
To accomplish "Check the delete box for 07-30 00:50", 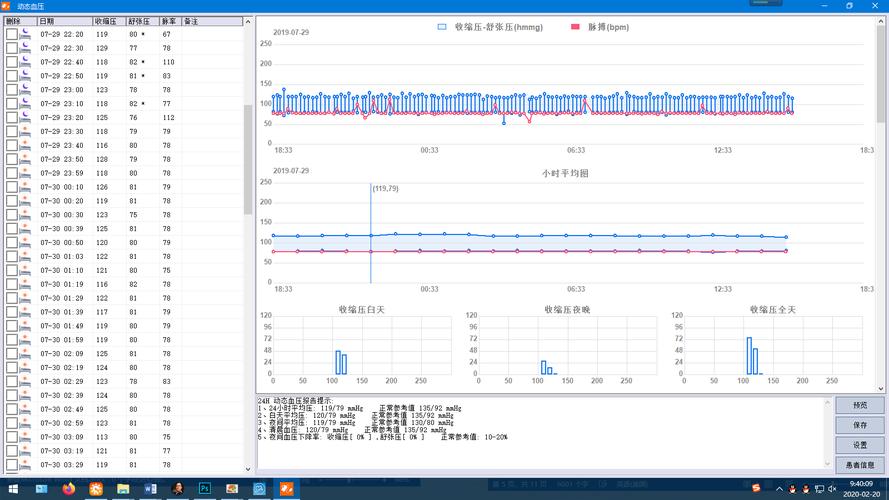I will point(12,243).
